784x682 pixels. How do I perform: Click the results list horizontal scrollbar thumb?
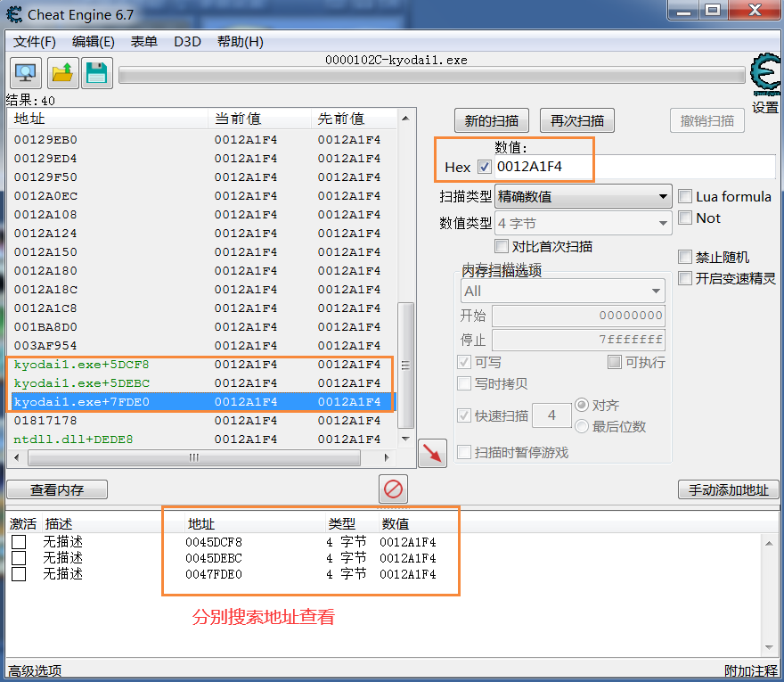pos(194,457)
